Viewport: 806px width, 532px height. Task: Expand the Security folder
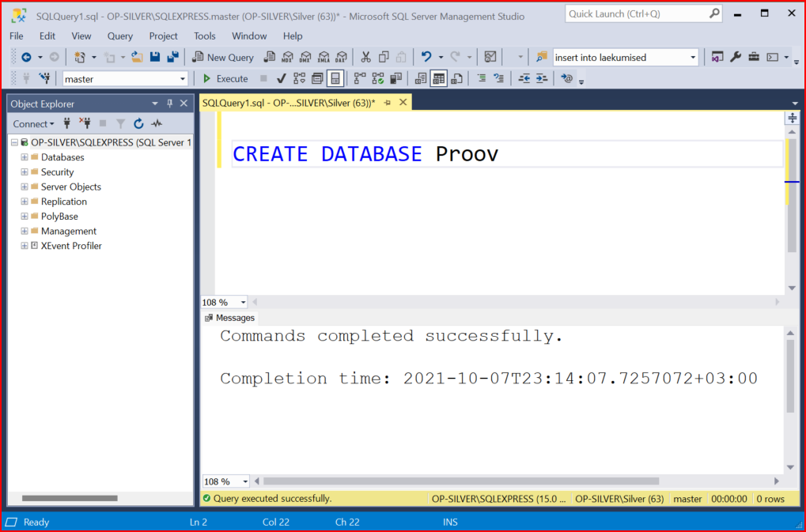point(25,172)
